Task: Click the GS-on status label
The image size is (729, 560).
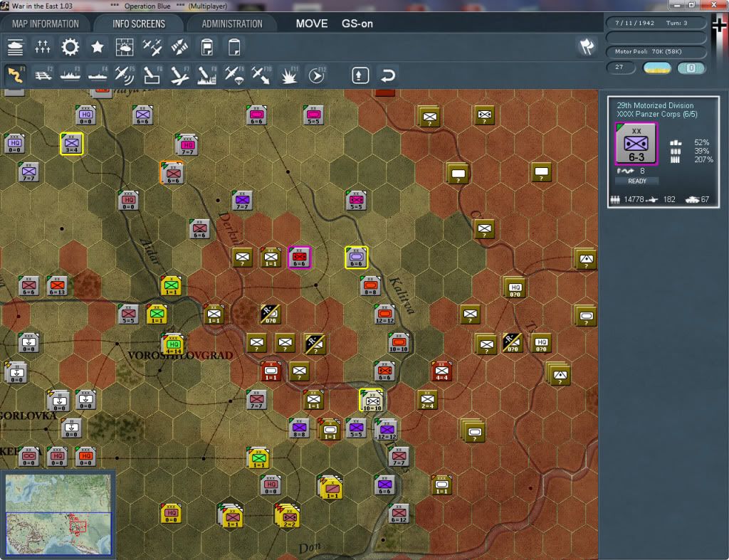Action: click(357, 23)
